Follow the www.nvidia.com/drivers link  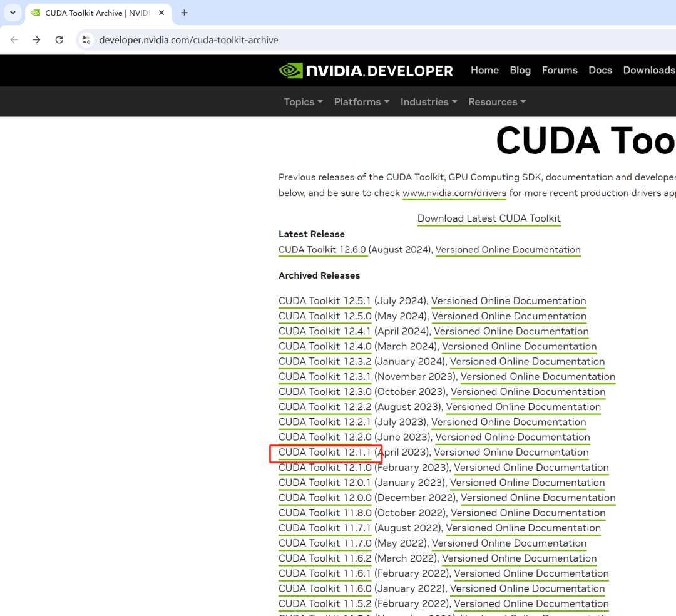point(454,193)
